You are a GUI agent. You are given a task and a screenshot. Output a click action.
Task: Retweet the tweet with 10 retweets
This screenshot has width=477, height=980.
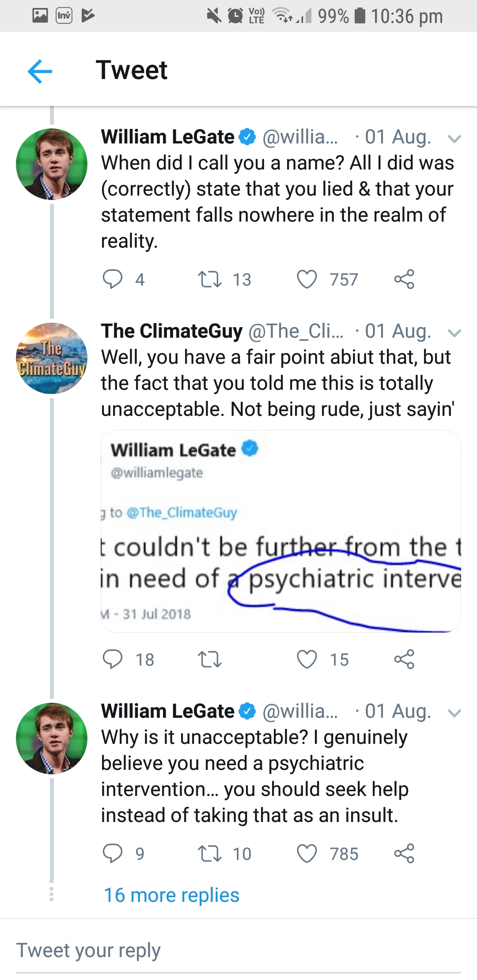pos(210,853)
